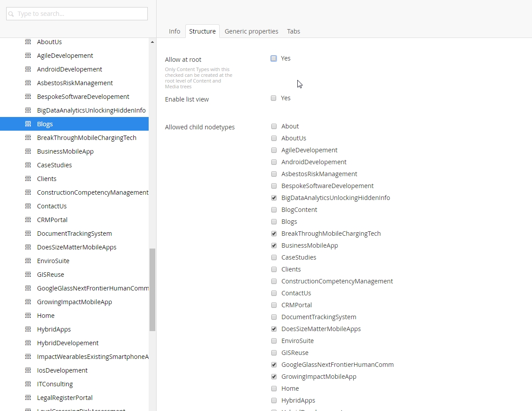The height and width of the screenshot is (411, 532).
Task: Click the grid icon beside CaseStudies
Action: [28, 165]
